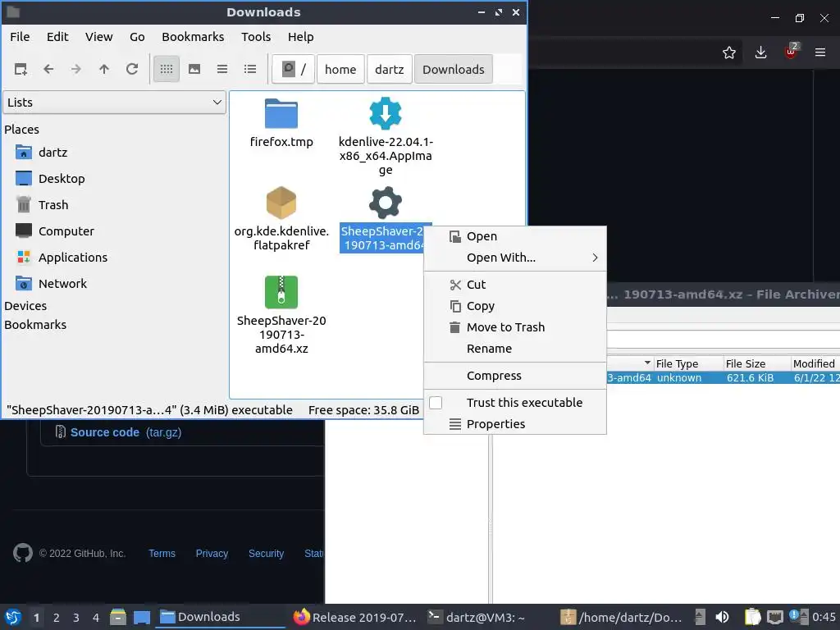Click the Privacy link in GitHub footer
840x630 pixels.
[212, 554]
